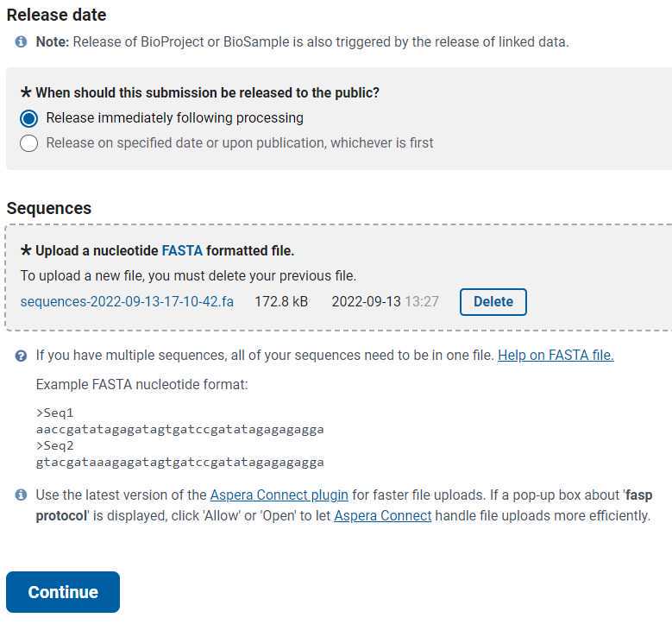Click the info icon beside Release date note
Screen dimensions: 672x624
pyautogui.click(x=21, y=41)
